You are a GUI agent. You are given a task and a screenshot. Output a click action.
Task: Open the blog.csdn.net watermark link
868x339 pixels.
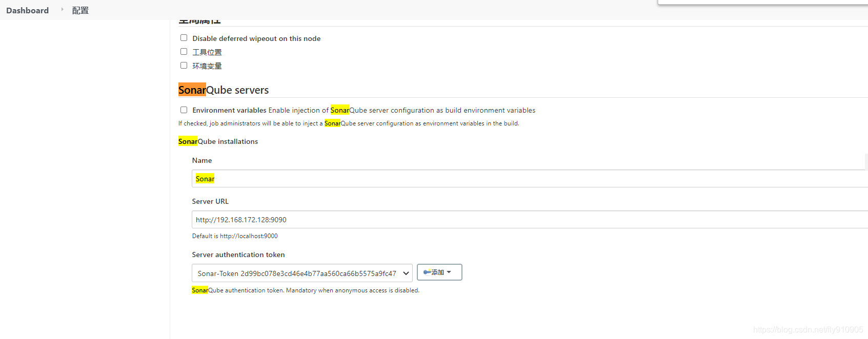808,330
